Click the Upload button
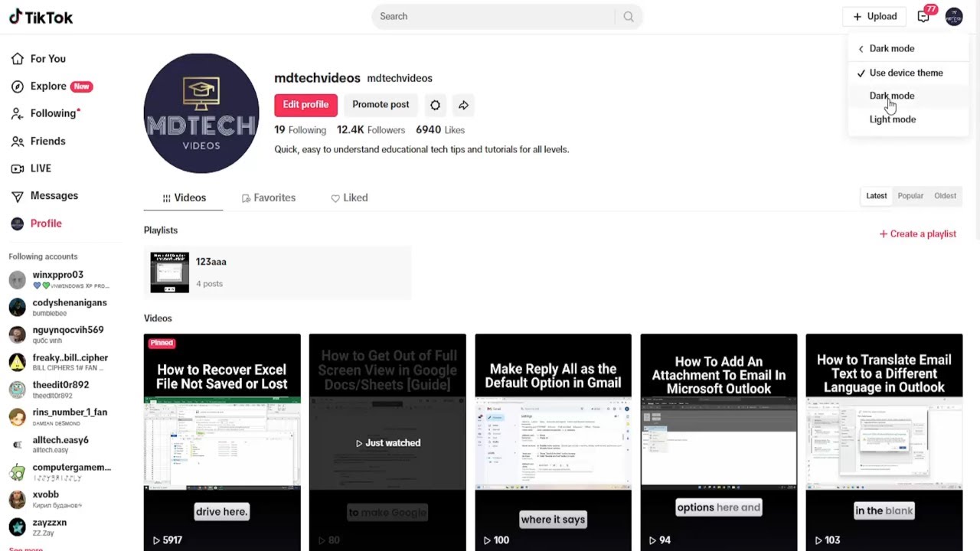Image resolution: width=980 pixels, height=551 pixels. pyautogui.click(x=874, y=17)
